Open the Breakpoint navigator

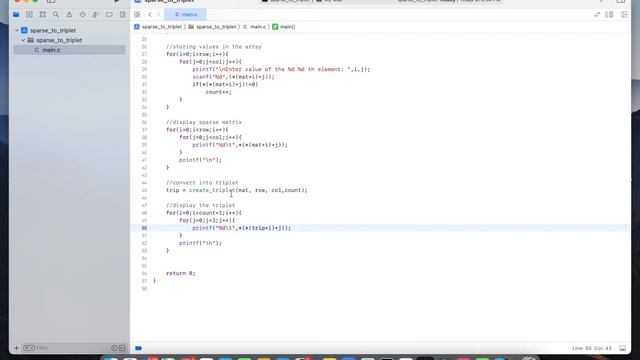point(109,15)
